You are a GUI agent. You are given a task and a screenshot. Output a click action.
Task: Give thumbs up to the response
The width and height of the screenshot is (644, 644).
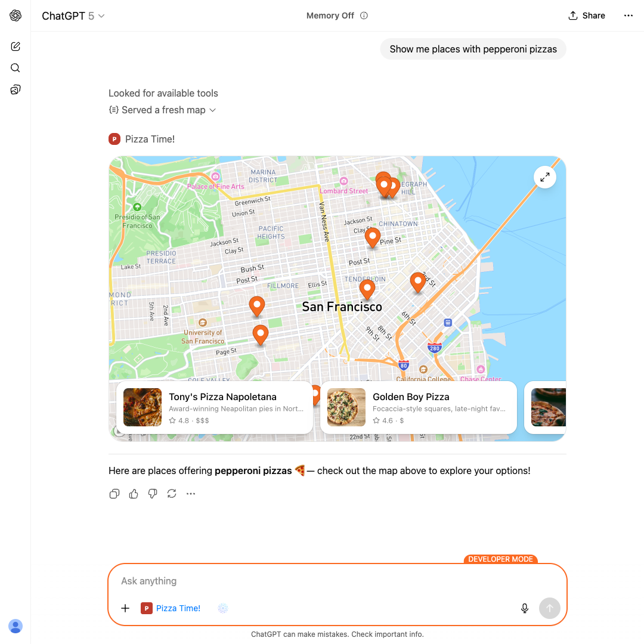coord(134,494)
